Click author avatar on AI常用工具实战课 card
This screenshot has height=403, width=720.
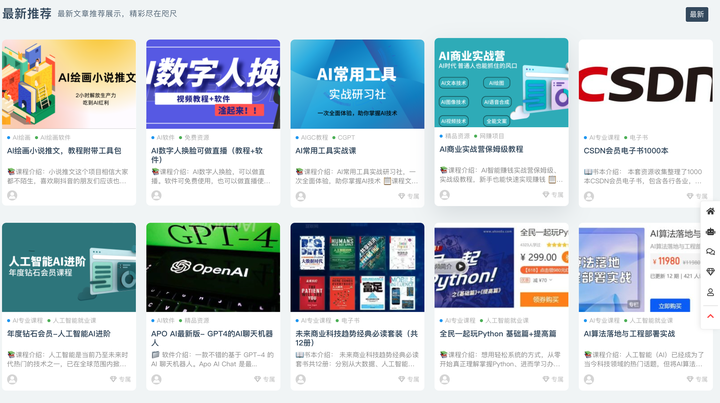[x=301, y=196]
